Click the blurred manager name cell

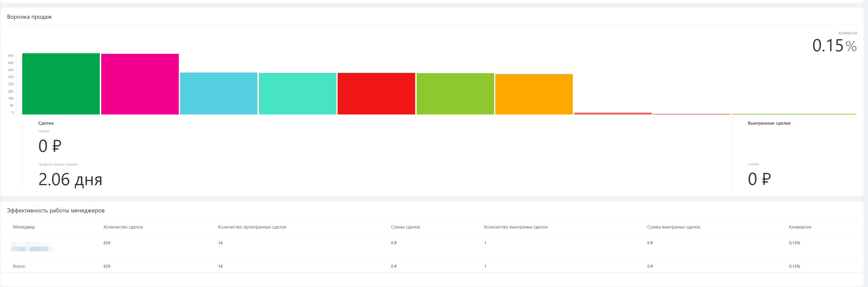[32, 247]
